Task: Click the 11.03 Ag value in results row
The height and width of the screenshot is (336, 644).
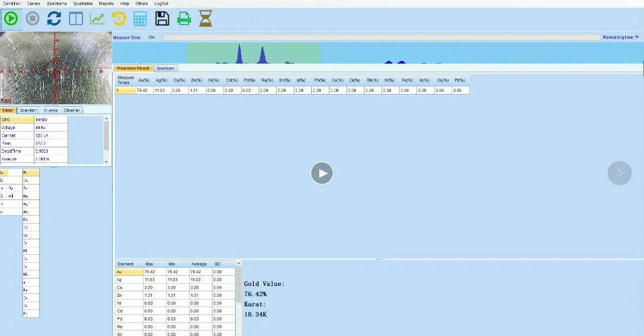Action: [x=162, y=91]
